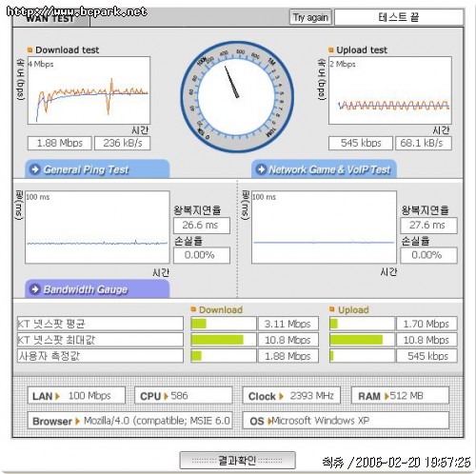Click the orange bullet beside Download column header
This screenshot has width=476, height=474.
coord(193,309)
